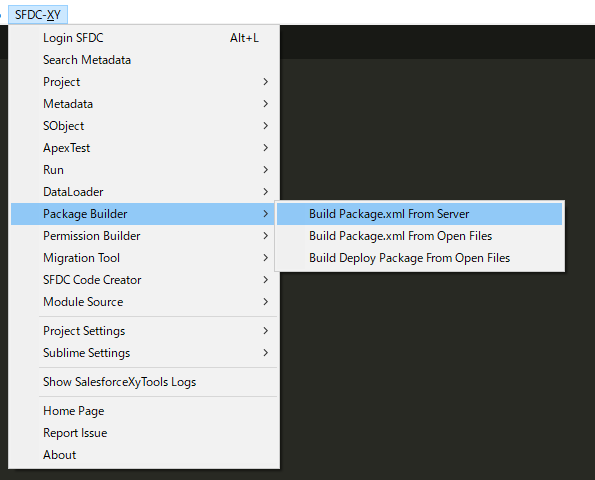This screenshot has height=480, width=595.
Task: Select Login SFDC menu entry
Action: (x=144, y=38)
